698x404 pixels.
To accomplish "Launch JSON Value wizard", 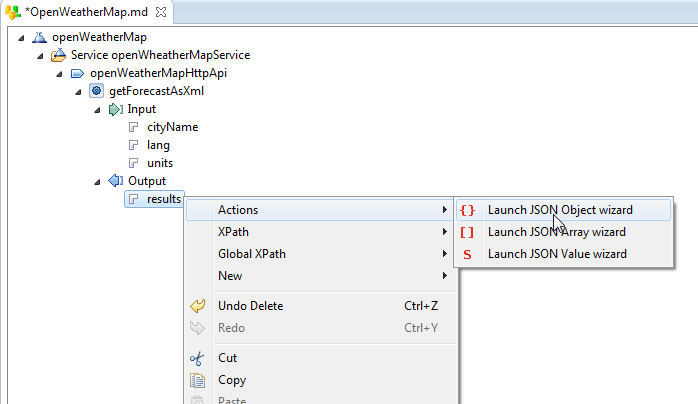I will [x=564, y=254].
